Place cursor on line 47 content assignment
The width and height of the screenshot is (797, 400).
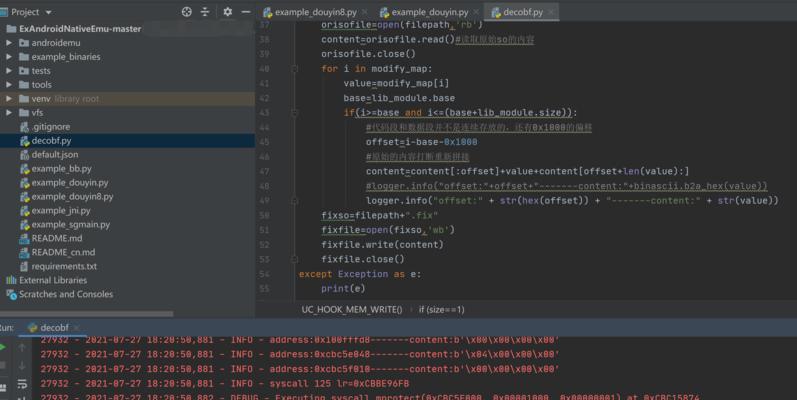tap(527, 171)
